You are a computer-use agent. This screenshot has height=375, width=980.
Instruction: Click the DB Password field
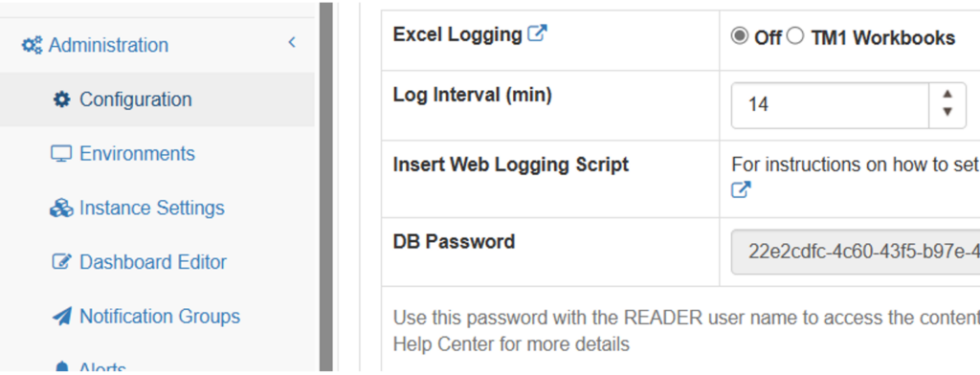coord(856,252)
